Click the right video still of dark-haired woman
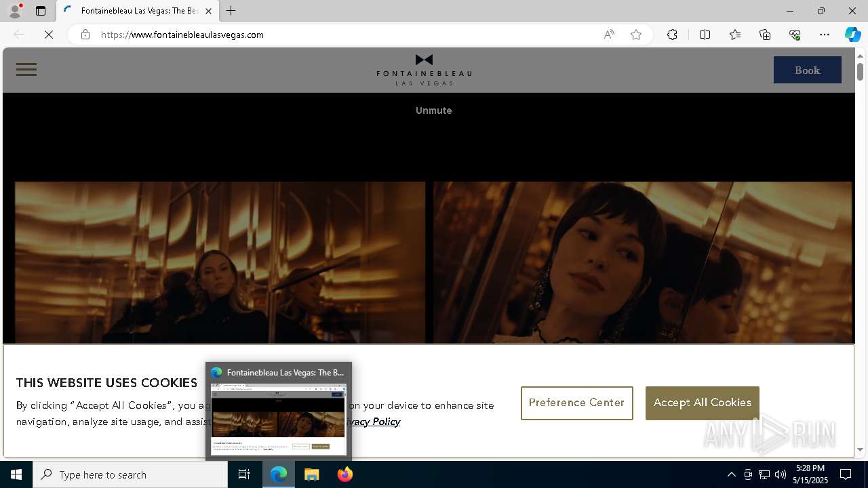 [642, 262]
